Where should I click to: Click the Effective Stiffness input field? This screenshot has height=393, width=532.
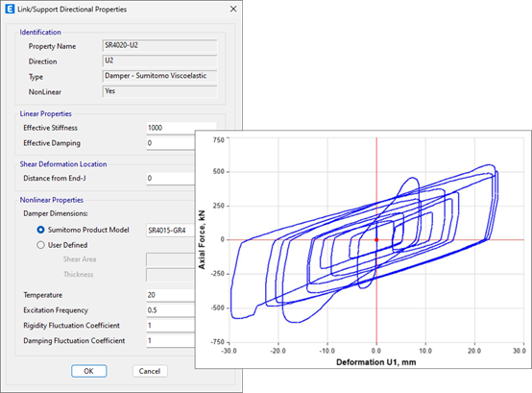(181, 128)
